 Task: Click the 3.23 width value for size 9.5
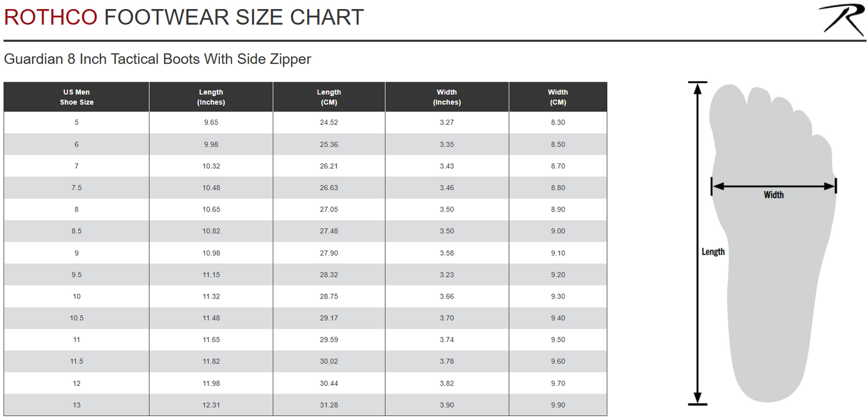[447, 275]
